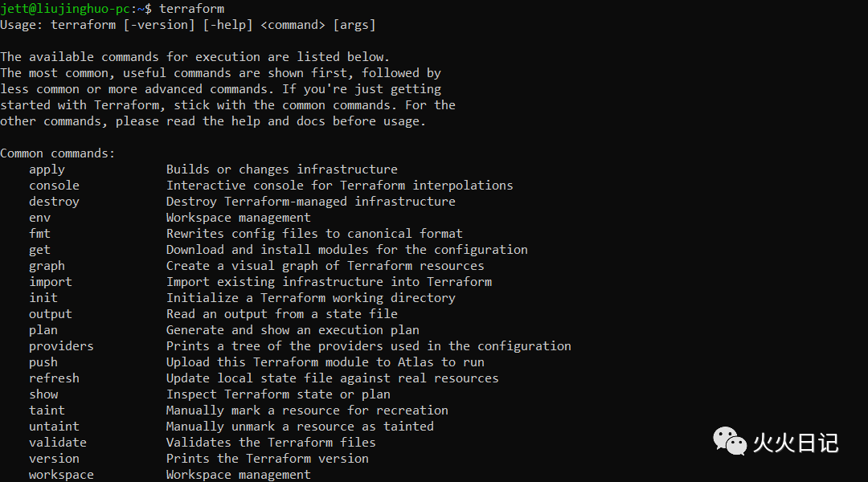
Task: Click the WeChat logo icon in the watermark
Action: tap(730, 440)
